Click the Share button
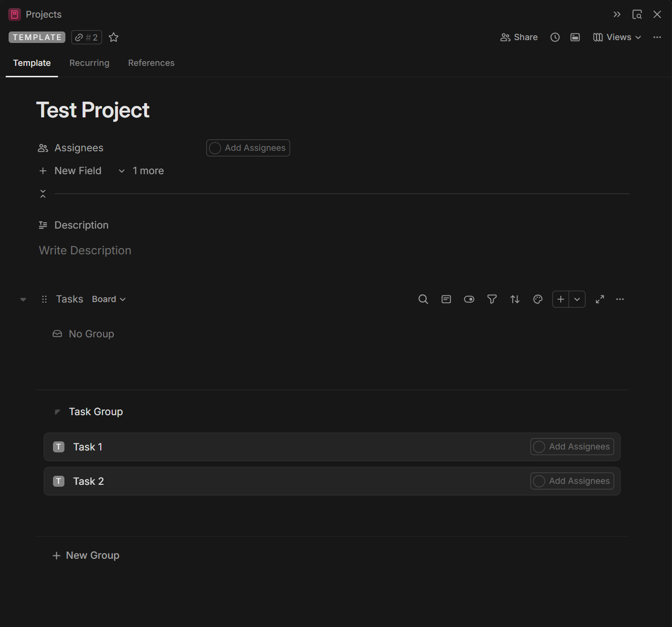672x627 pixels. tap(519, 37)
